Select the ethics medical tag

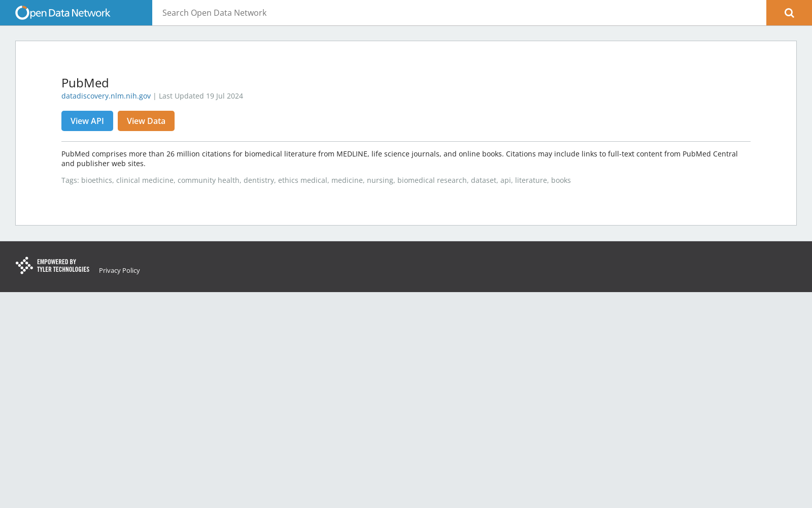tap(302, 180)
